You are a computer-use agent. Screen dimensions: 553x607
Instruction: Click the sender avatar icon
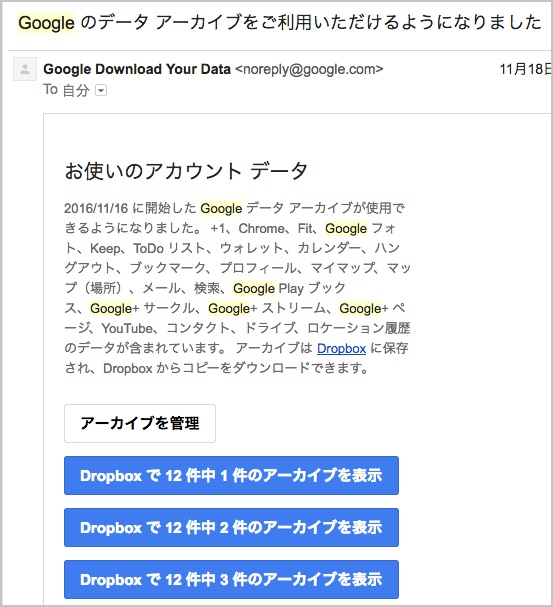(x=25, y=69)
